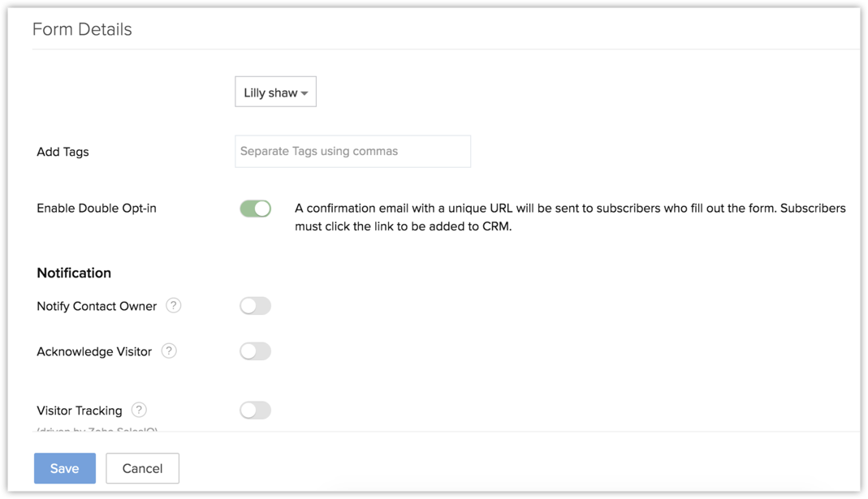Switch on the Visitor Tracking toggle
This screenshot has height=499, width=868.
tap(255, 411)
